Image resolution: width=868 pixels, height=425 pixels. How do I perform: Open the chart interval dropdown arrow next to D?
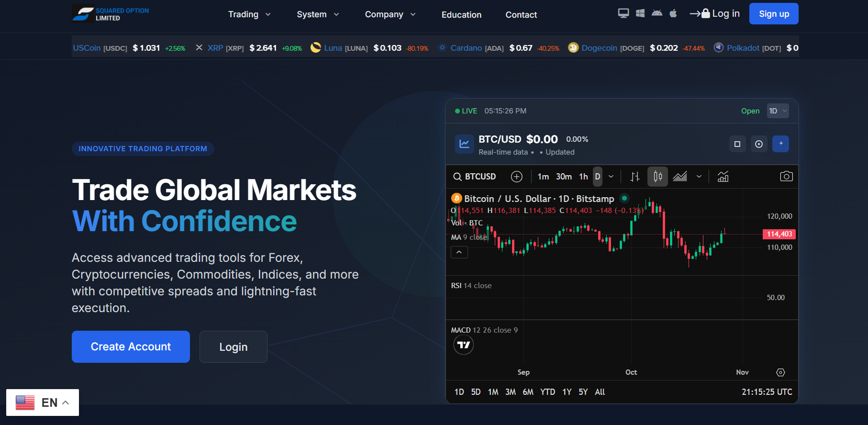(611, 177)
